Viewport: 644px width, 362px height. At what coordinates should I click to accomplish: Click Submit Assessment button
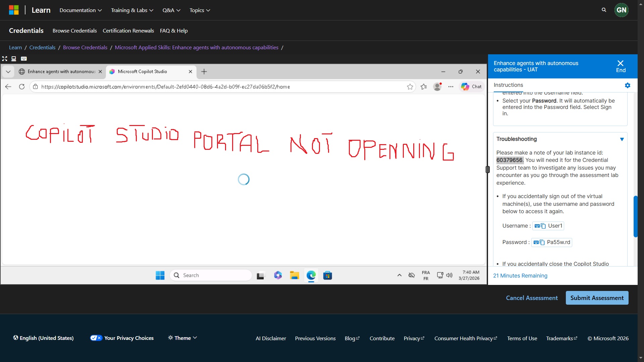pos(597,298)
